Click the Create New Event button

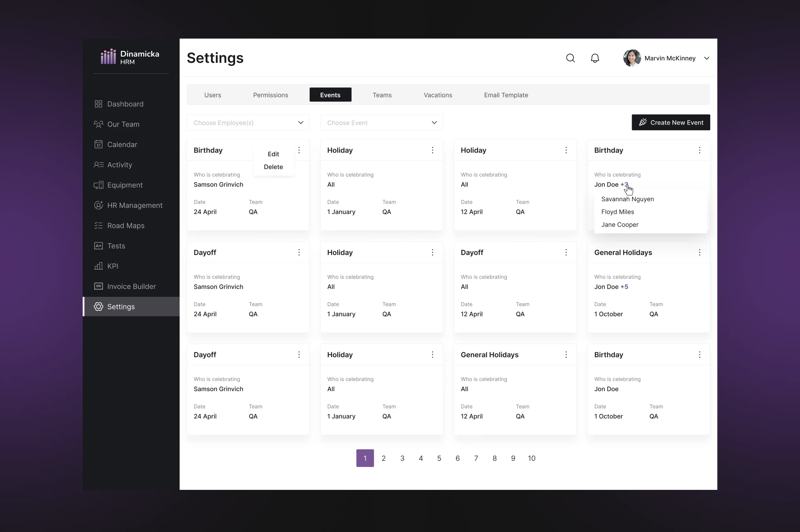point(670,123)
